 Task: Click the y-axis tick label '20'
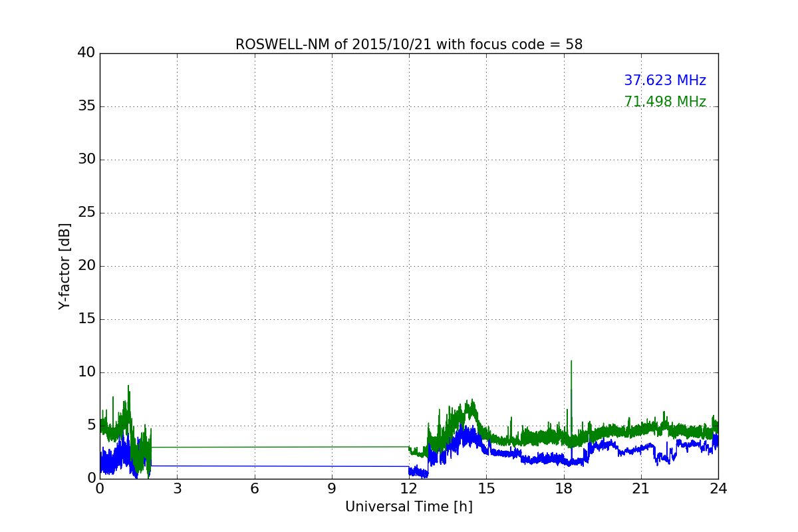click(x=86, y=266)
